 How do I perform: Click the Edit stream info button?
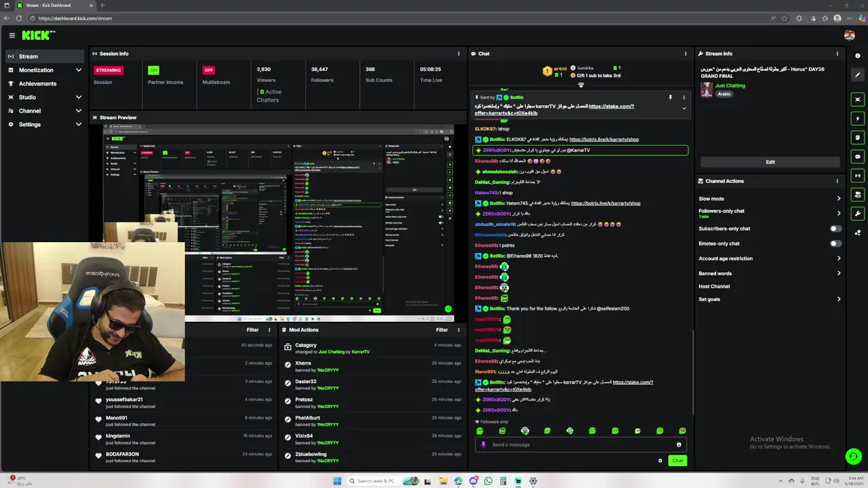[770, 162]
